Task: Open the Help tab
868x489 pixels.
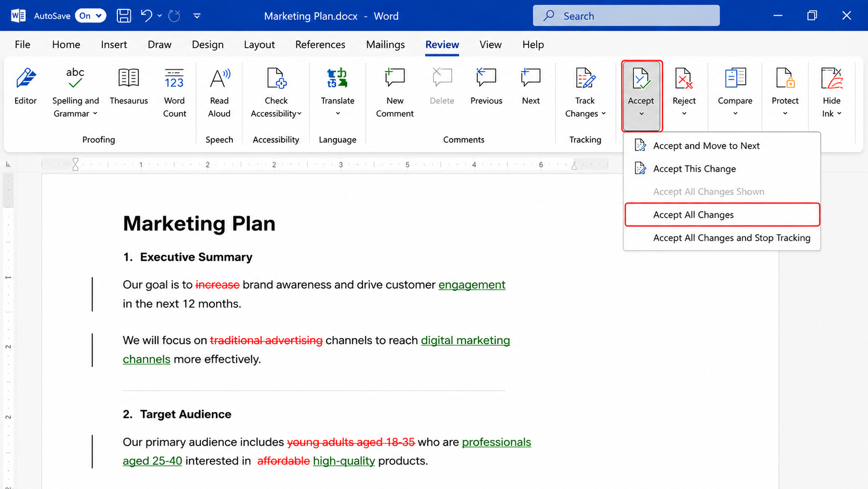Action: click(533, 45)
